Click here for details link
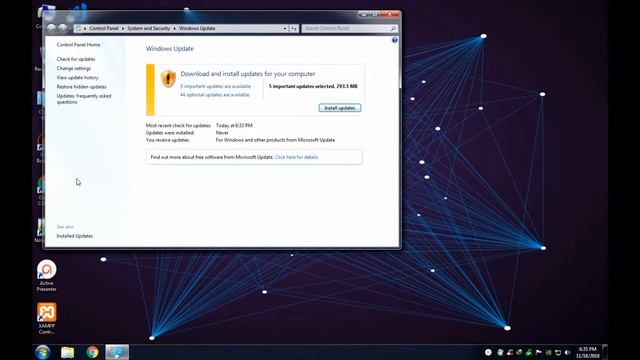This screenshot has height=360, width=640. (x=297, y=157)
